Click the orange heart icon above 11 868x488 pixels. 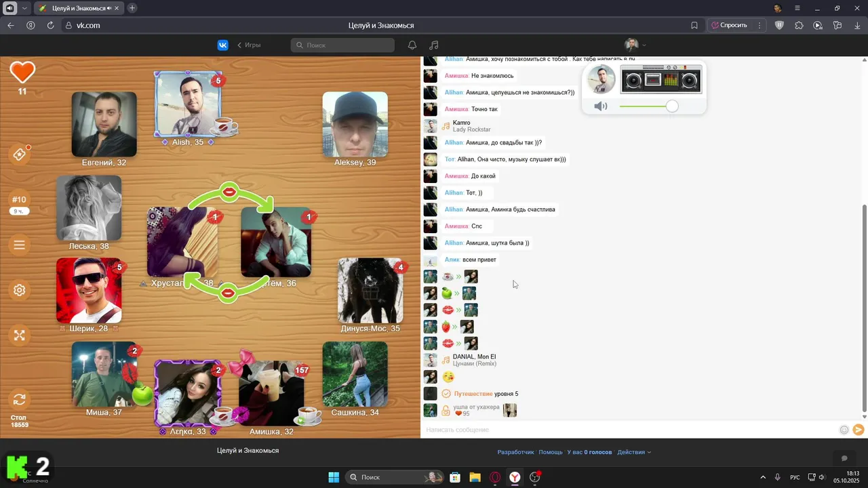22,72
